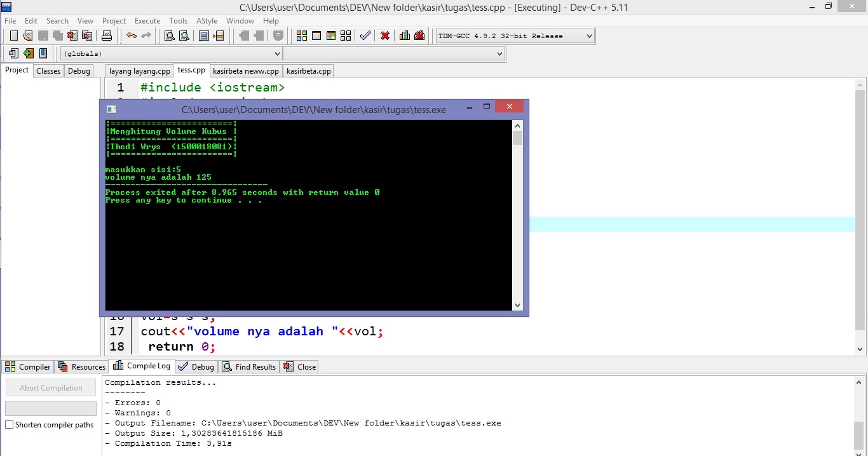
Task: Click the New source file icon
Action: pyautogui.click(x=13, y=36)
